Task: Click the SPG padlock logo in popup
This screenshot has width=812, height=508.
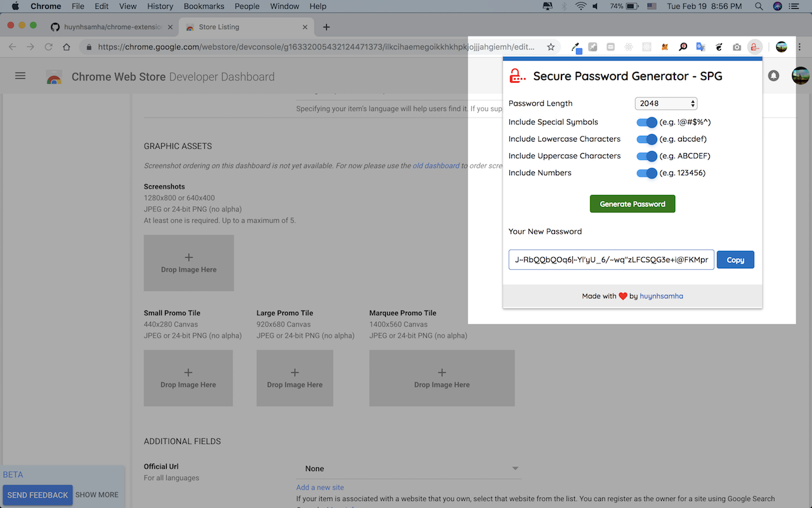Action: 518,76
